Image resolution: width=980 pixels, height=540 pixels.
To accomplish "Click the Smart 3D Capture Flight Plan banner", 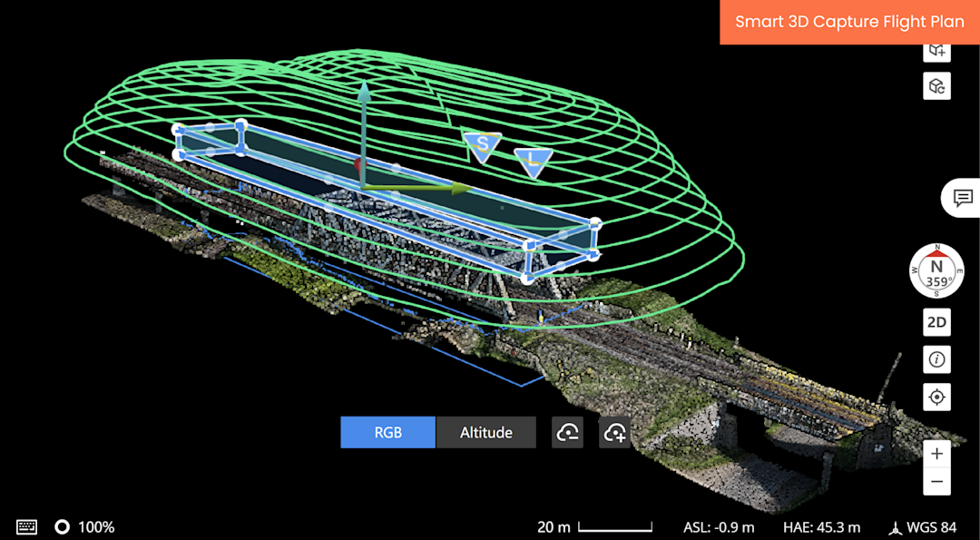I will point(850,22).
